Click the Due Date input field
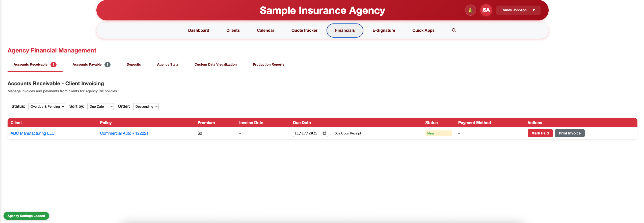The width and height of the screenshot is (644, 223). [306, 133]
